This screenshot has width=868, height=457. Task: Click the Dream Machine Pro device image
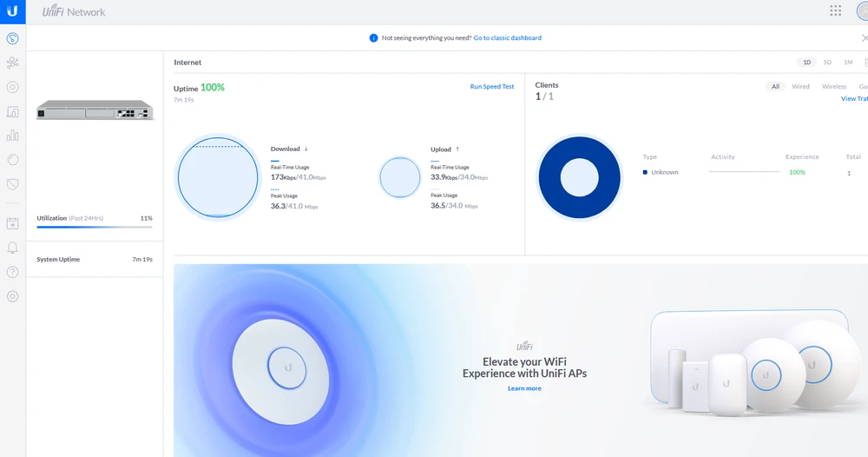coord(95,109)
